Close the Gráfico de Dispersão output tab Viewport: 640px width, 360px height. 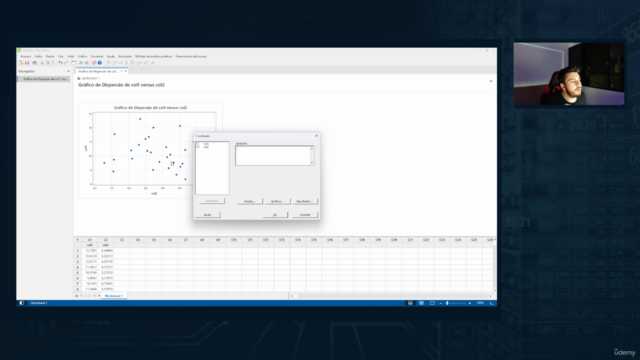tap(125, 71)
